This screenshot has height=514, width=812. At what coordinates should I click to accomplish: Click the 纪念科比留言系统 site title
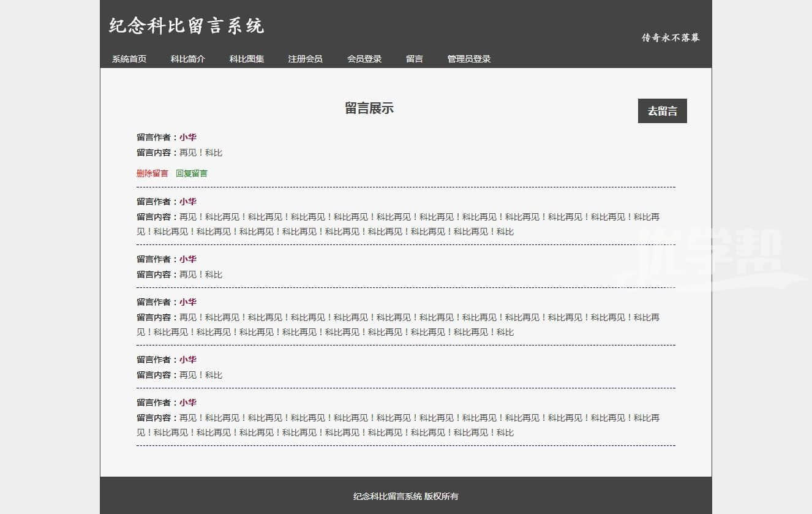coord(187,26)
